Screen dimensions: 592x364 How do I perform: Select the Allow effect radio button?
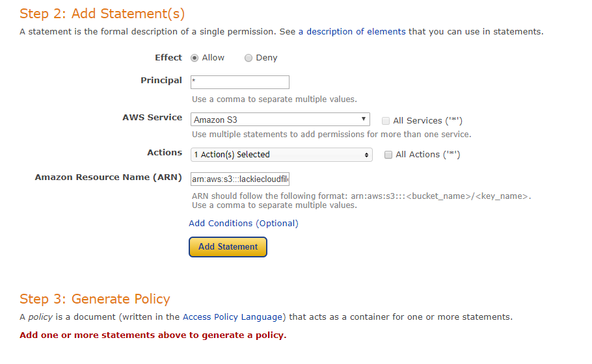(x=195, y=58)
